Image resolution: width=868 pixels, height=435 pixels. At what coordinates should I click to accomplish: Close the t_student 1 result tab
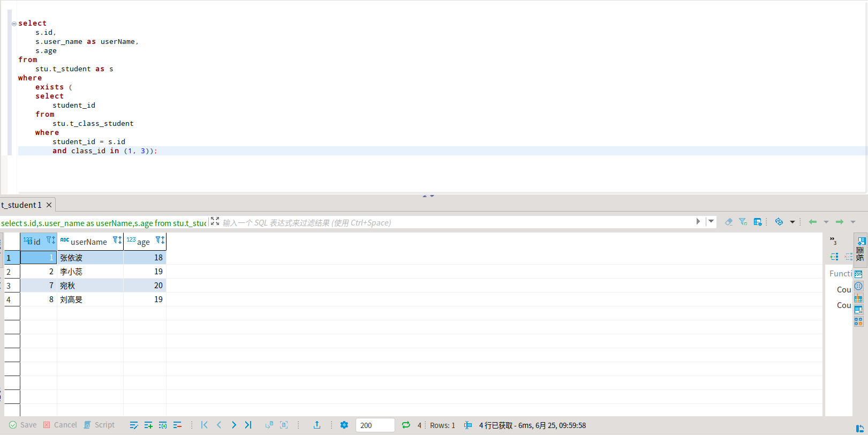(49, 205)
